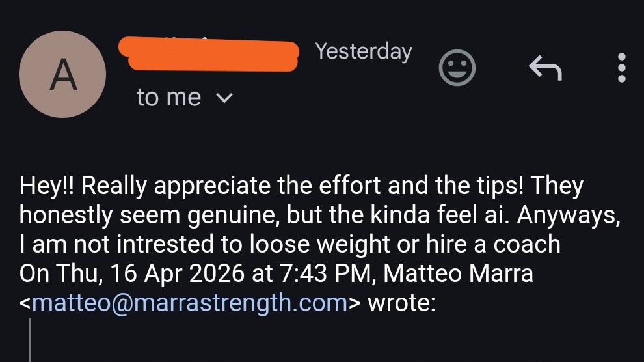Add an emoji reaction to the email
644x362 pixels.
(457, 68)
